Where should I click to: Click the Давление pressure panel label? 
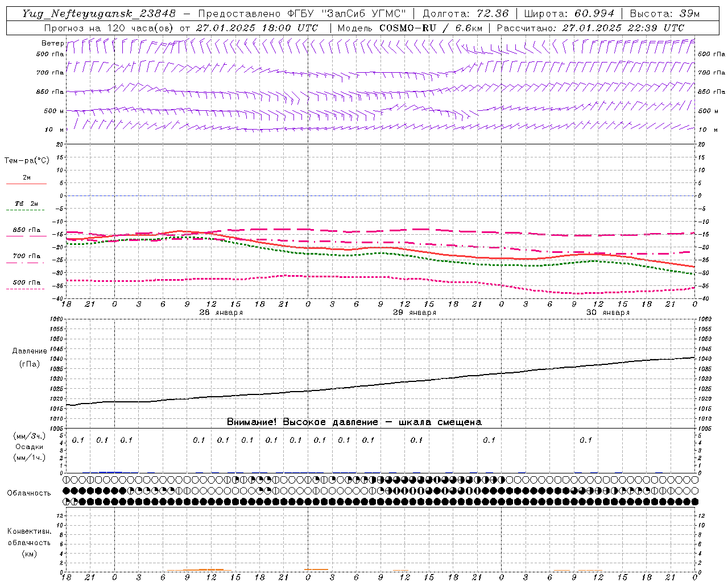[30, 351]
